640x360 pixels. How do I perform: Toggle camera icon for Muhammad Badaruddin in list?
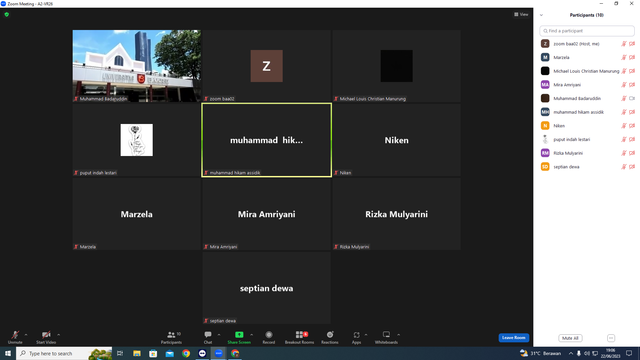tap(632, 98)
